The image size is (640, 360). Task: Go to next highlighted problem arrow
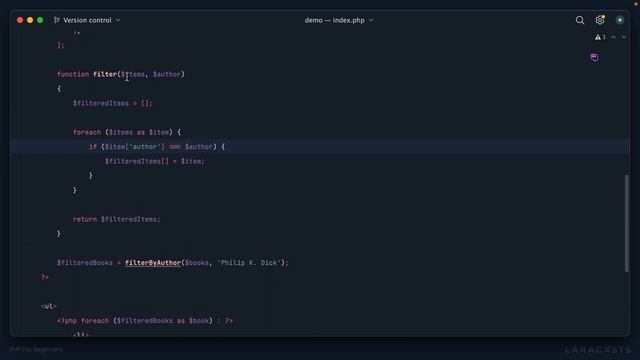624,37
